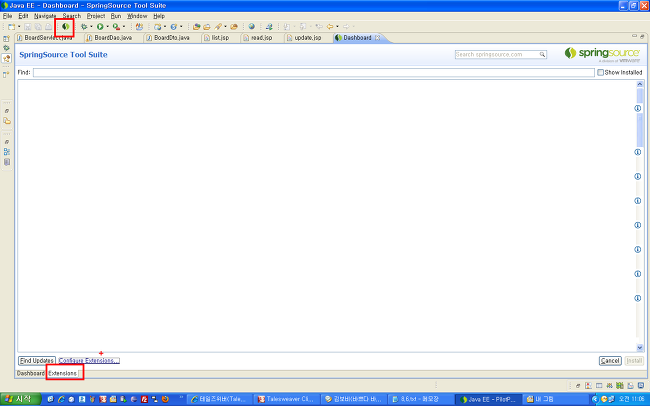Screen dimensions: 650x406
Task: Expand the Debug configurations dropdown arrow
Action: (91, 27)
